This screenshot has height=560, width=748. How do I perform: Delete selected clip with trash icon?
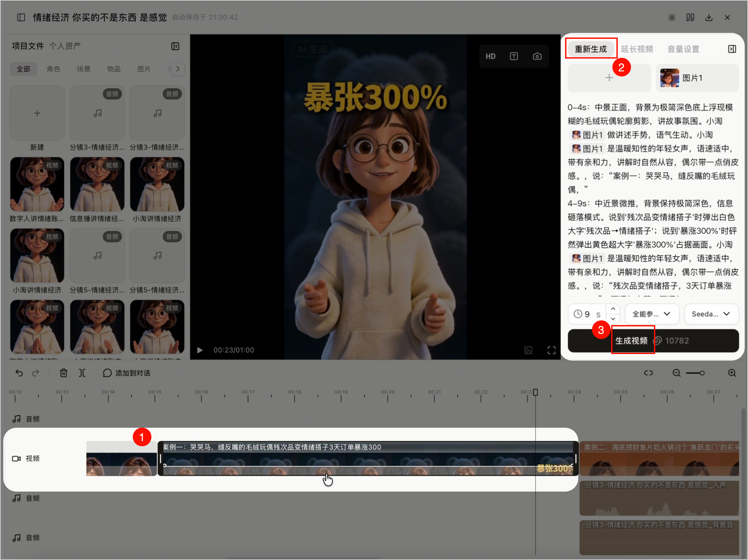coord(63,373)
